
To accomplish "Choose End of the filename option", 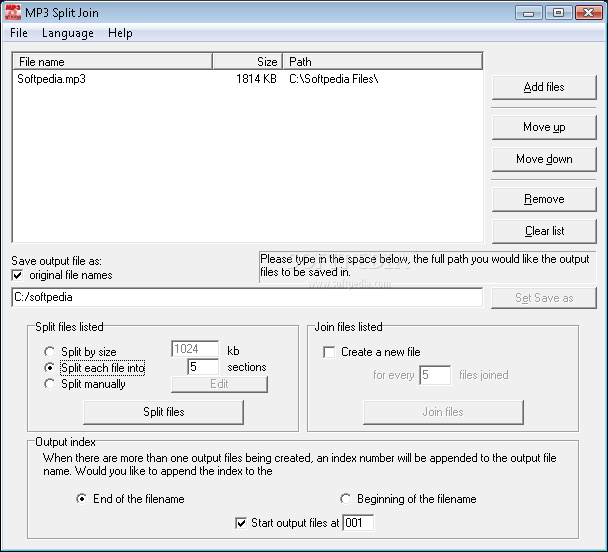I will click(x=81, y=499).
